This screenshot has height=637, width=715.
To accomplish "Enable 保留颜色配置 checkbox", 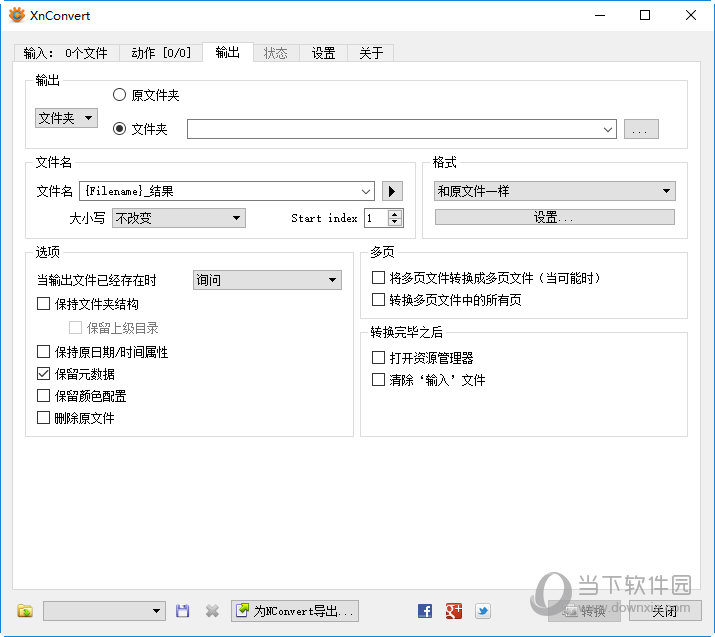I will point(43,395).
